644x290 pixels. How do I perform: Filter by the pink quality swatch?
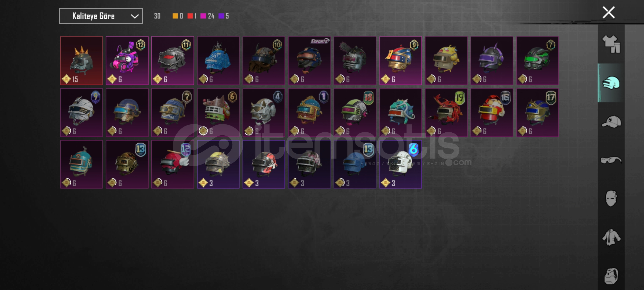(x=203, y=16)
